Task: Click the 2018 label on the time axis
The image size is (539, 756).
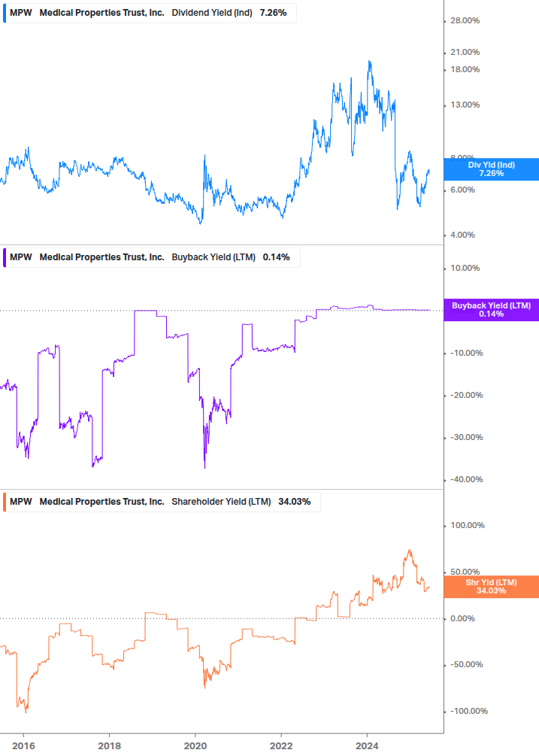Action: point(109,746)
